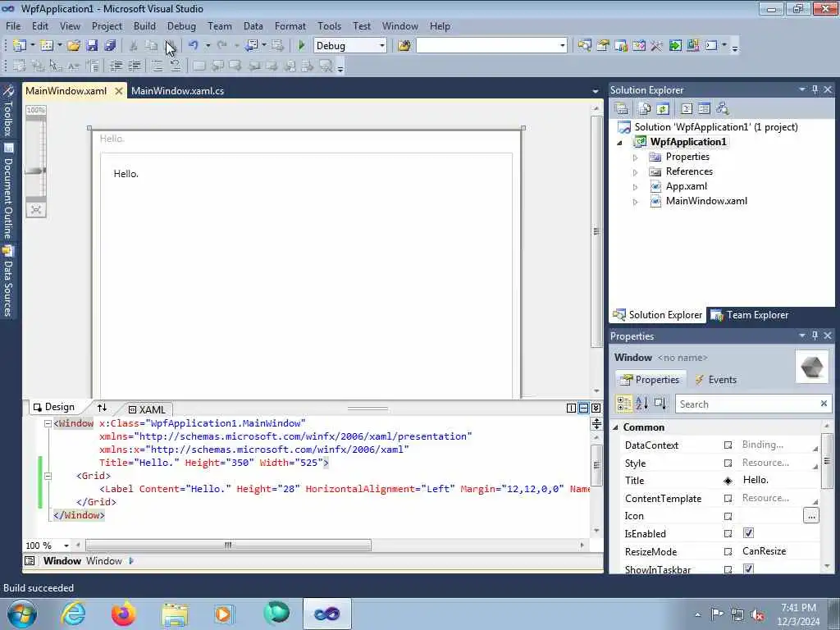Image resolution: width=840 pixels, height=630 pixels.
Task: Expand the MainWindow.xaml tree node
Action: coord(636,202)
